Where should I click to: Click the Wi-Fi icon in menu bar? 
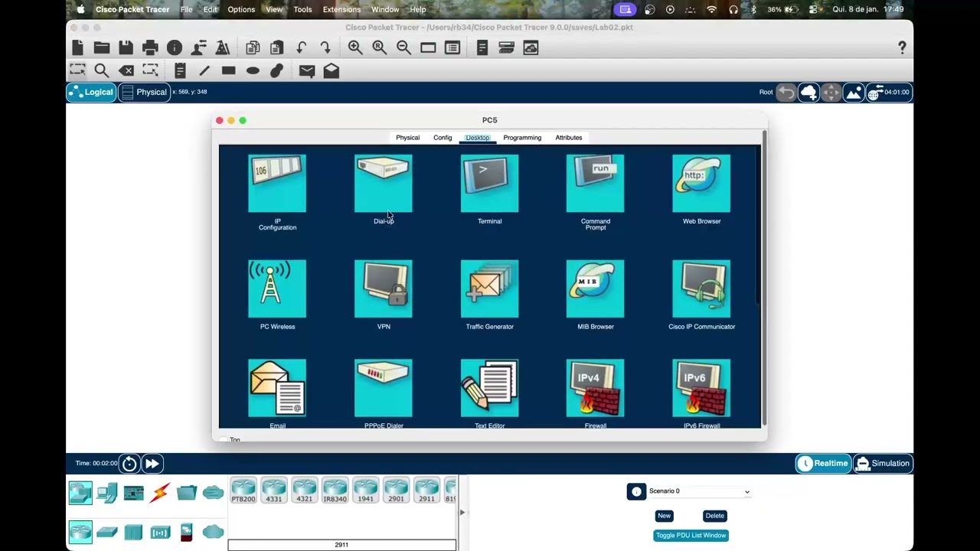point(712,9)
